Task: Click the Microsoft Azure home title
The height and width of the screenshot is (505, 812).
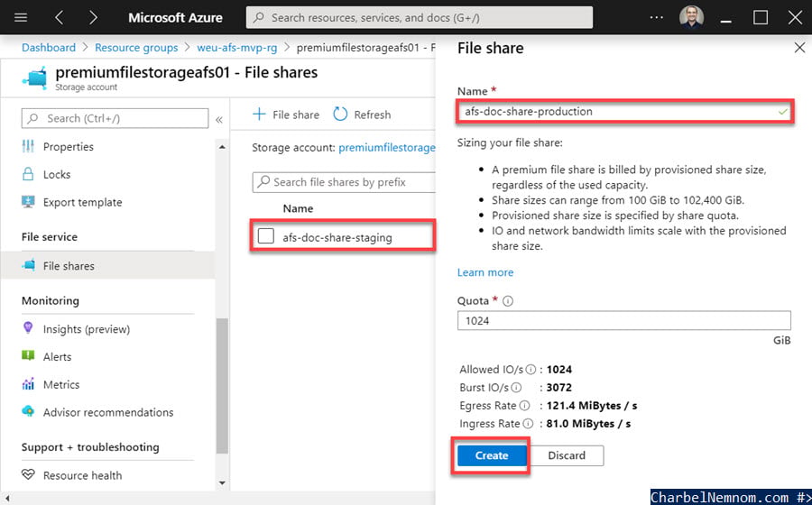Action: tap(175, 18)
